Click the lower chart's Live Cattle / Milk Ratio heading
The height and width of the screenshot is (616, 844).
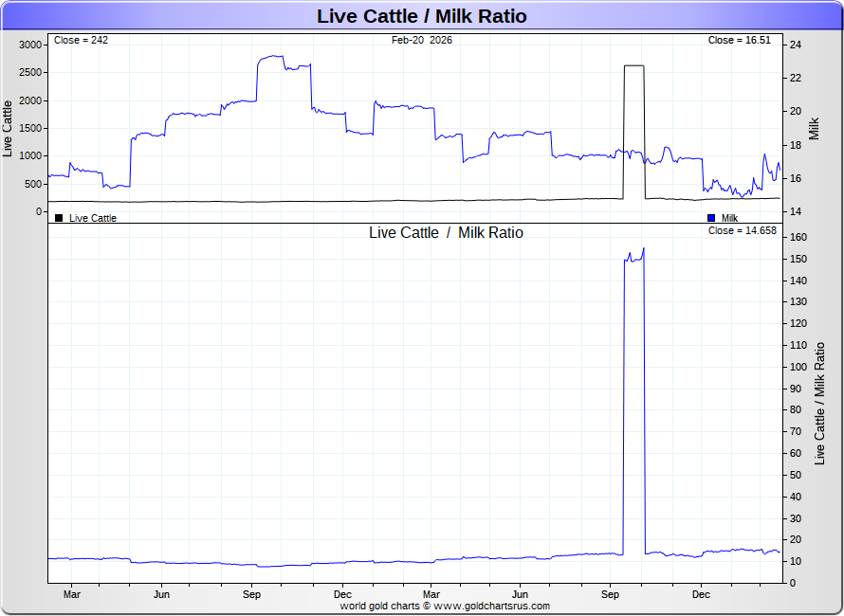click(446, 232)
